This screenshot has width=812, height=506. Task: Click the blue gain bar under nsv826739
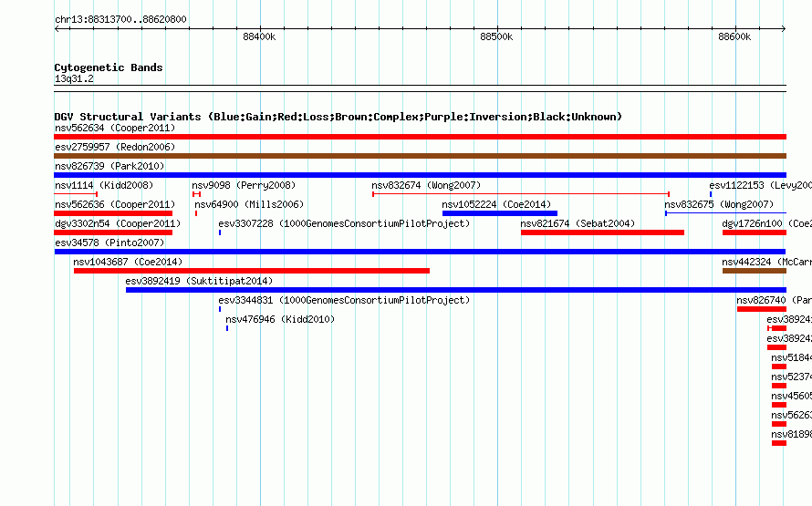coord(420,175)
